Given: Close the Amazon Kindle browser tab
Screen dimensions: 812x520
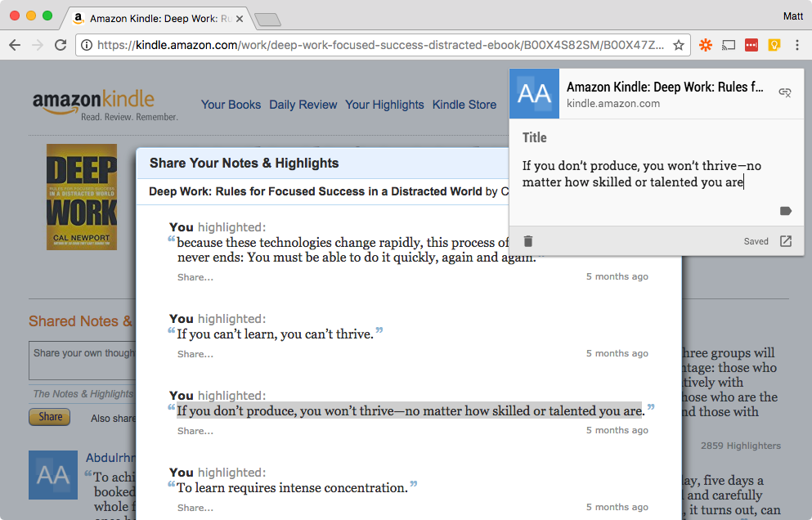Looking at the screenshot, I should (x=240, y=19).
